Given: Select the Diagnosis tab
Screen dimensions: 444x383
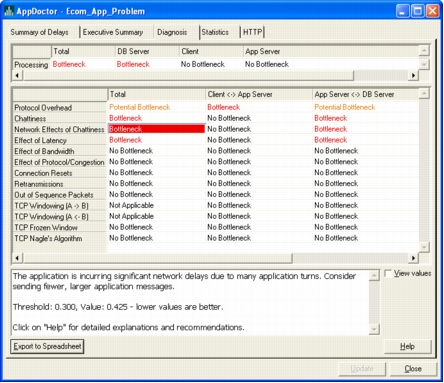Looking at the screenshot, I should 172,32.
